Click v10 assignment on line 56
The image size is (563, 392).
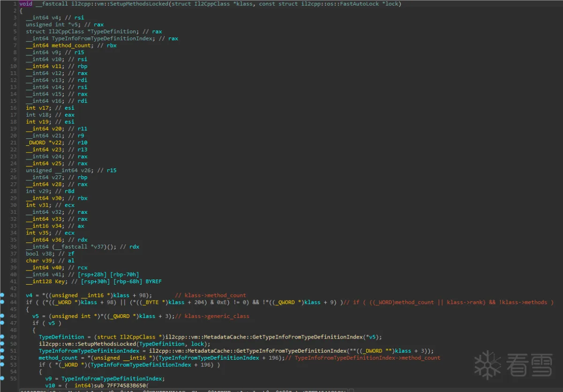coord(50,385)
